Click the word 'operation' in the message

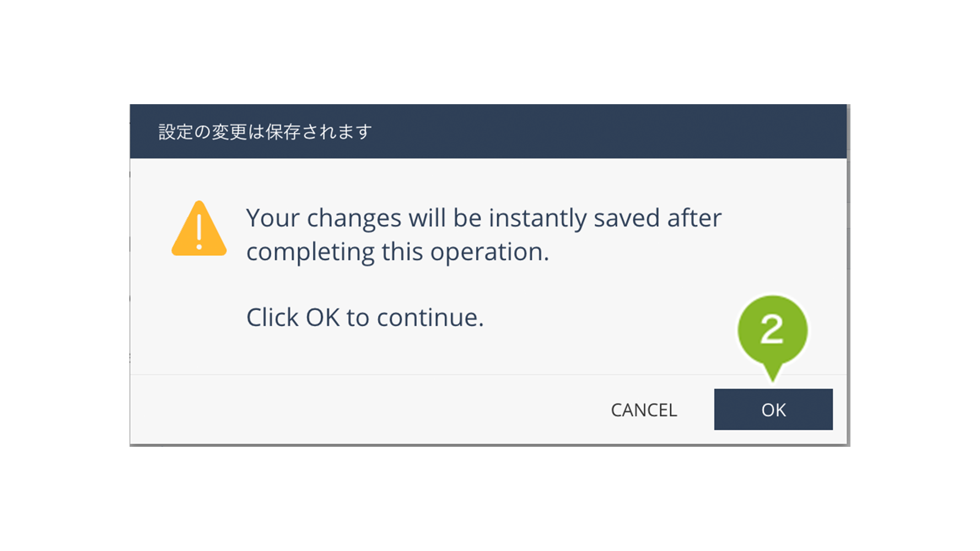pyautogui.click(x=487, y=252)
